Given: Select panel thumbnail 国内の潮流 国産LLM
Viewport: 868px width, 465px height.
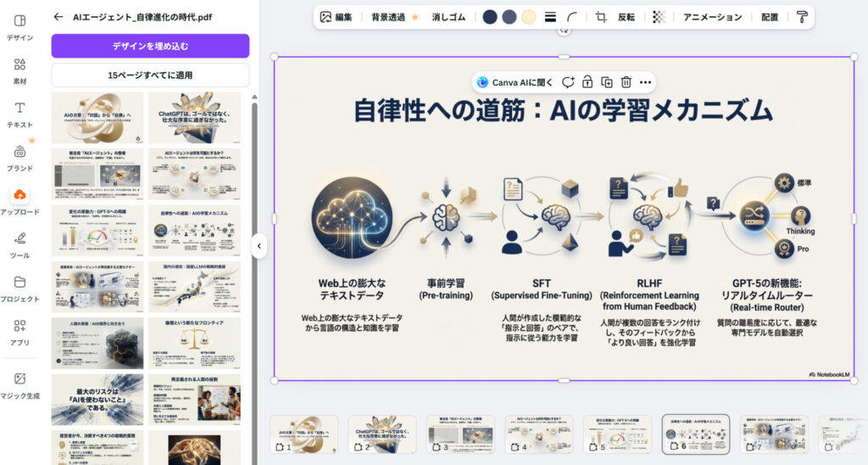Looking at the screenshot, I should click(x=194, y=287).
